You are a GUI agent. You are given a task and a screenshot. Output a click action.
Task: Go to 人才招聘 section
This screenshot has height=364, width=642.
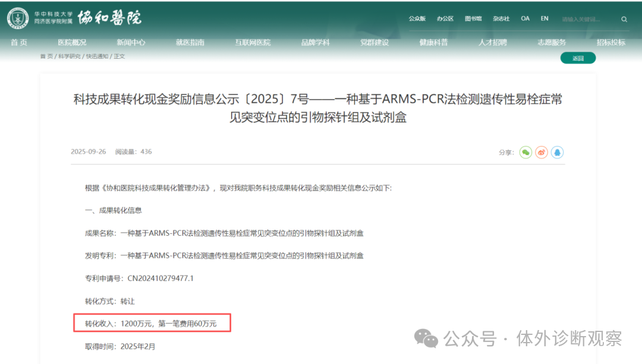pos(493,43)
